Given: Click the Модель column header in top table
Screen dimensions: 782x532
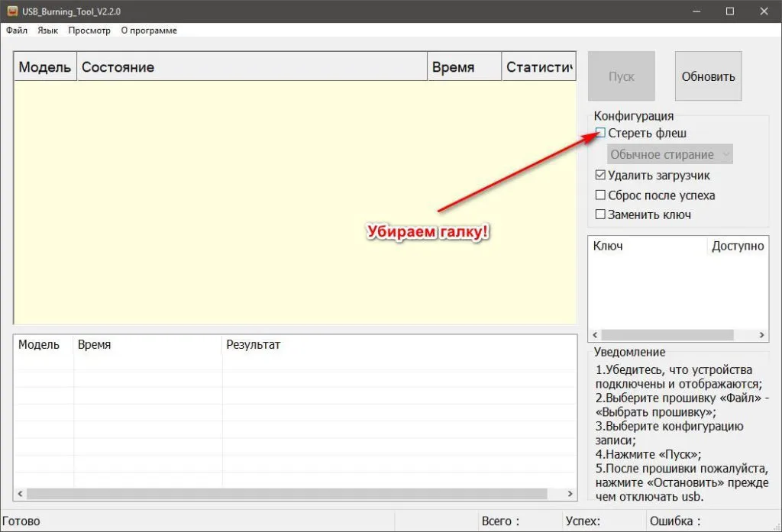Looking at the screenshot, I should point(45,66).
